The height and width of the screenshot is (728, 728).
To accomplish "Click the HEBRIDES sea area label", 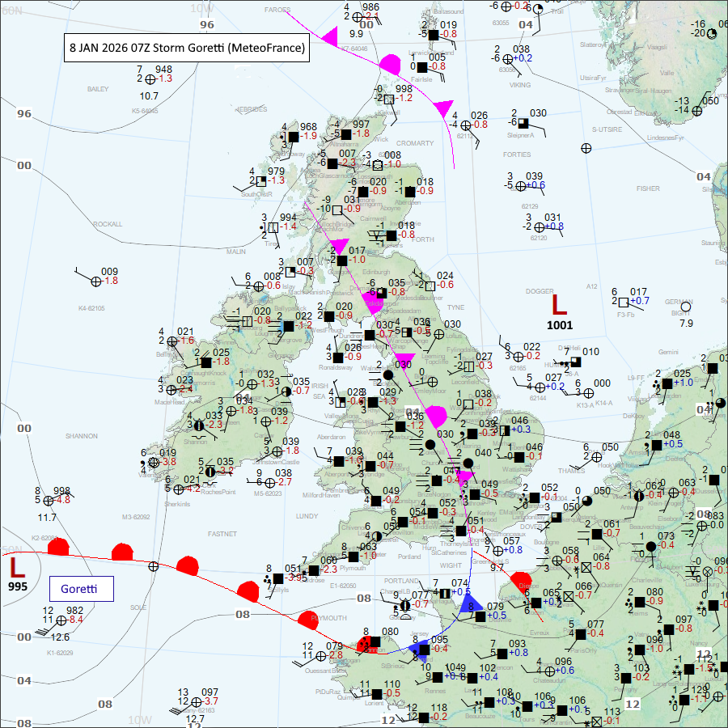I will [252, 109].
